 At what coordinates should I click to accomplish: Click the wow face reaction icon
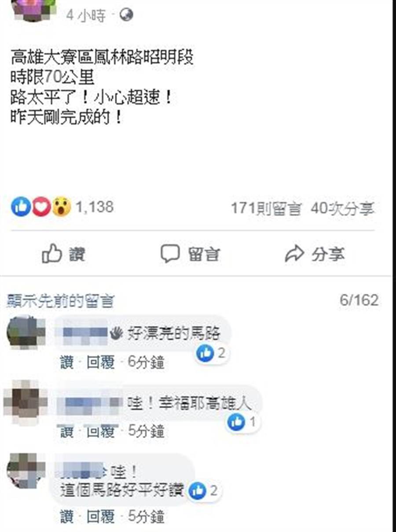click(x=61, y=207)
